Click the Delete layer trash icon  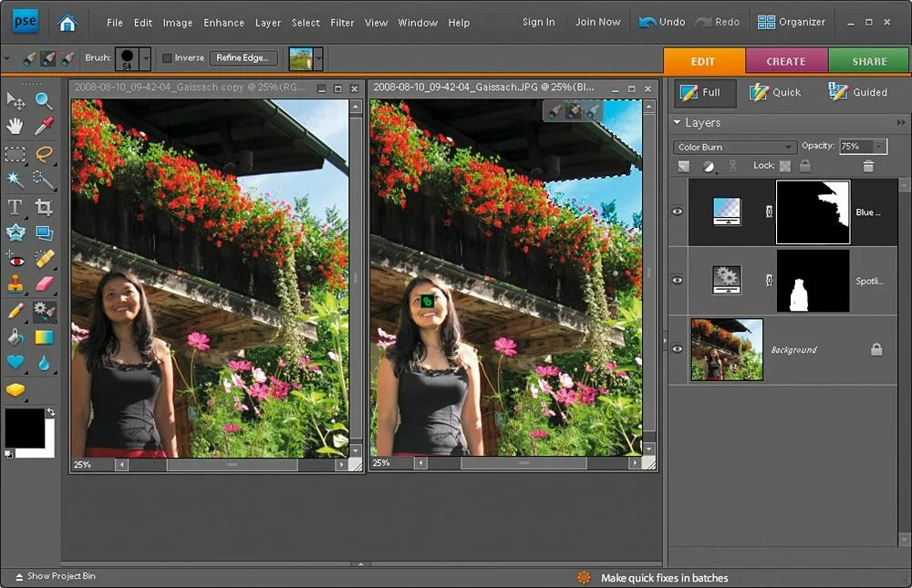click(868, 166)
